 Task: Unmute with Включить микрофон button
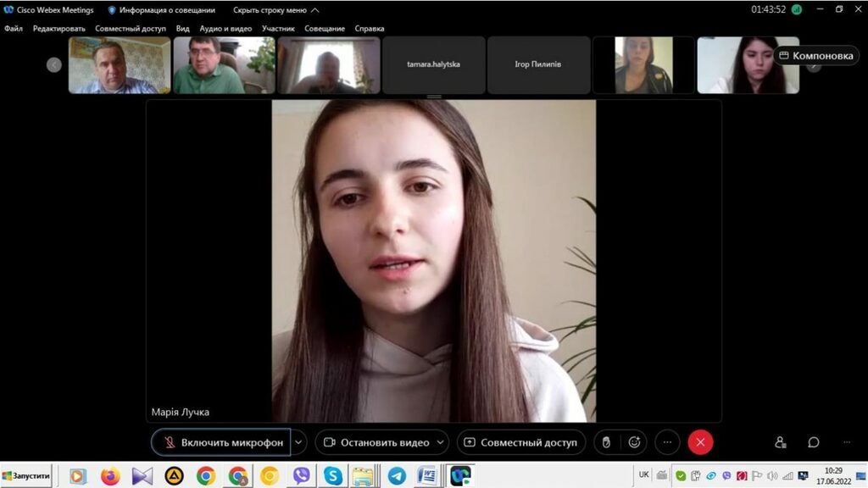pos(222,442)
